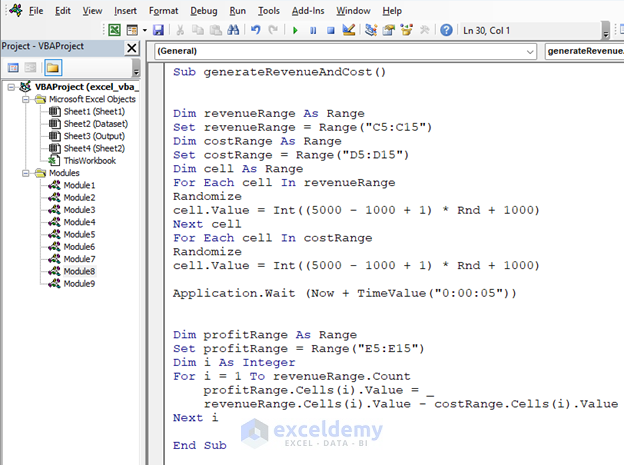Select Module4 in the Modules list
Screen dimensions: 624x465
click(79, 223)
